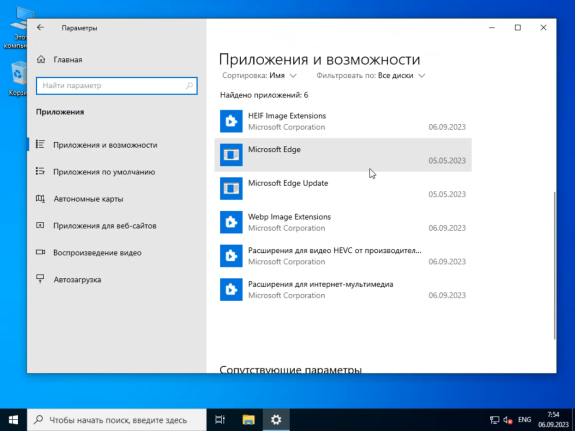Click the Microsoft Edge Update app icon
The image size is (575, 431).
point(231,188)
